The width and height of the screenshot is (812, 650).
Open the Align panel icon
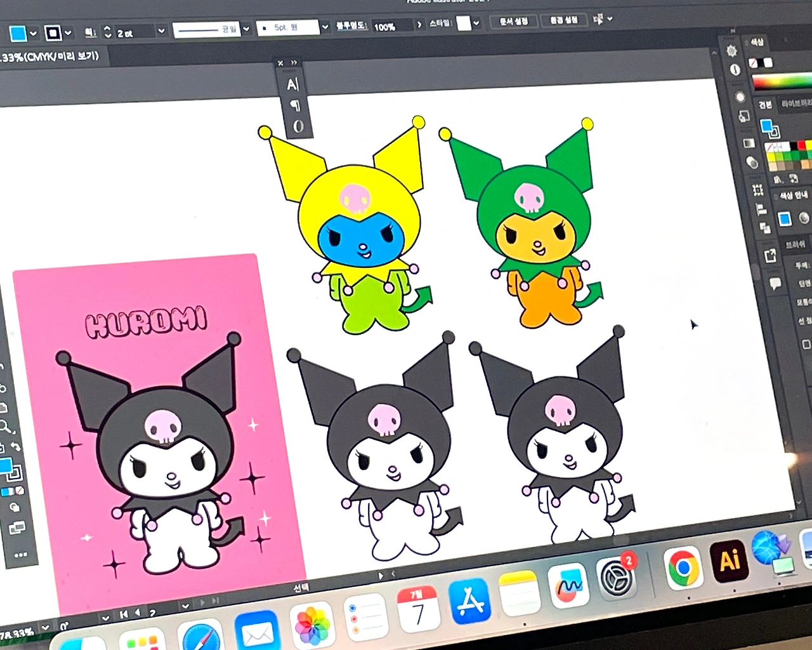tap(761, 209)
